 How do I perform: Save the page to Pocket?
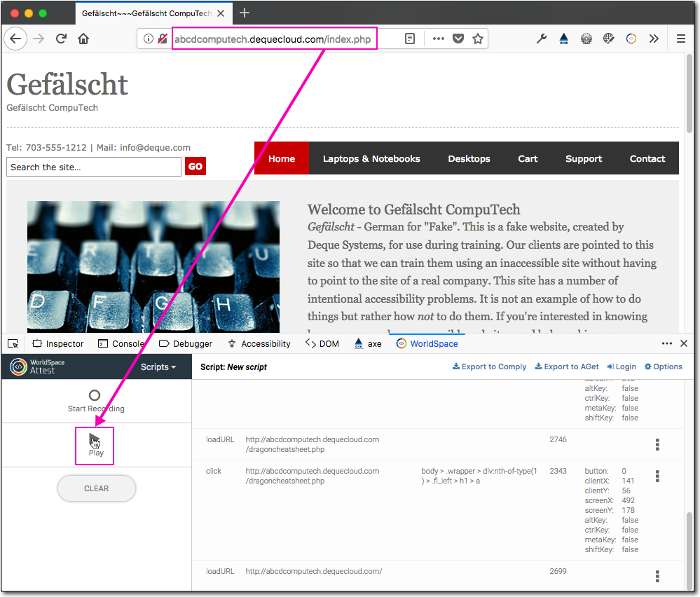pyautogui.click(x=458, y=39)
